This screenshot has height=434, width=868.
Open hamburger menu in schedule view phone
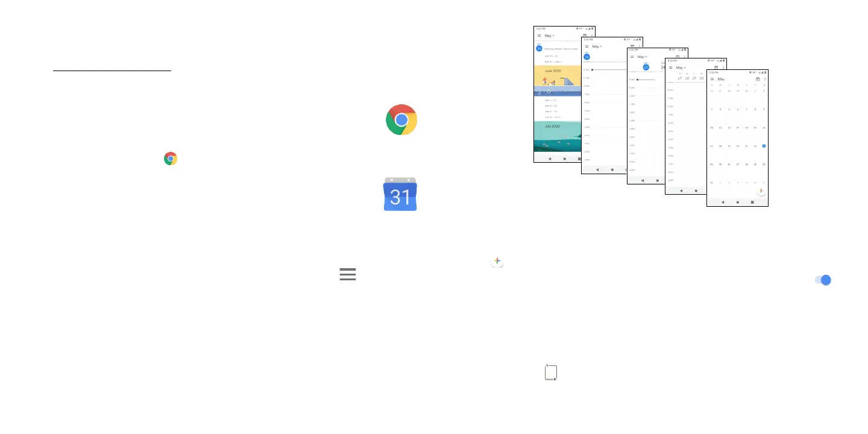pos(539,36)
